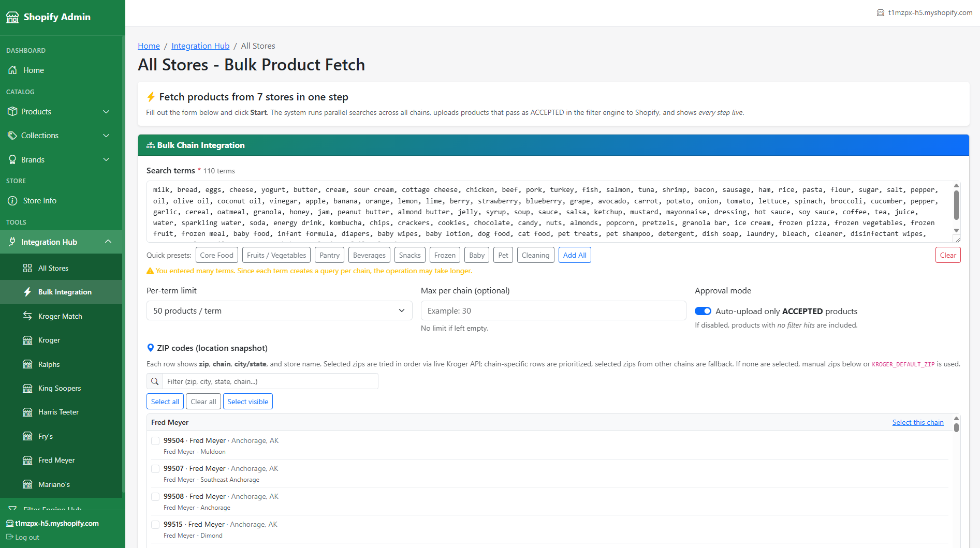Image resolution: width=980 pixels, height=548 pixels.
Task: Apply the Core Food preset
Action: coord(217,255)
